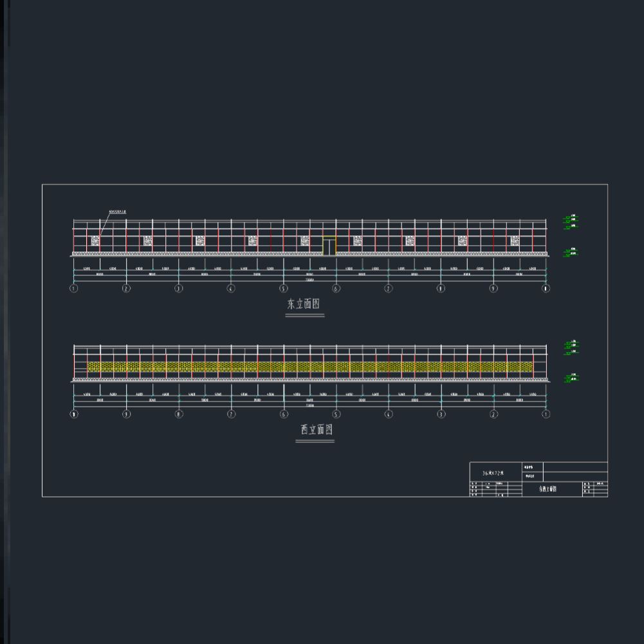The height and width of the screenshot is (644, 644).
Task: Pick axis bubble 7 of the east elevation
Action: (388, 288)
